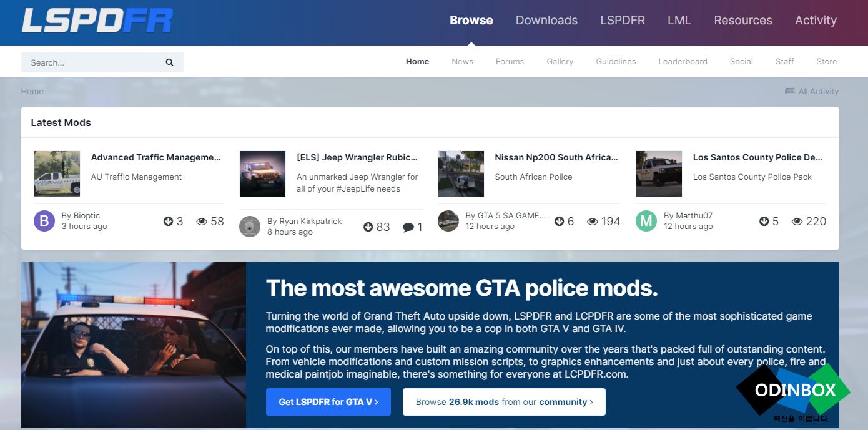Screen dimensions: 868x430
Task: Click views eye icon showing 220
Action: pos(797,222)
